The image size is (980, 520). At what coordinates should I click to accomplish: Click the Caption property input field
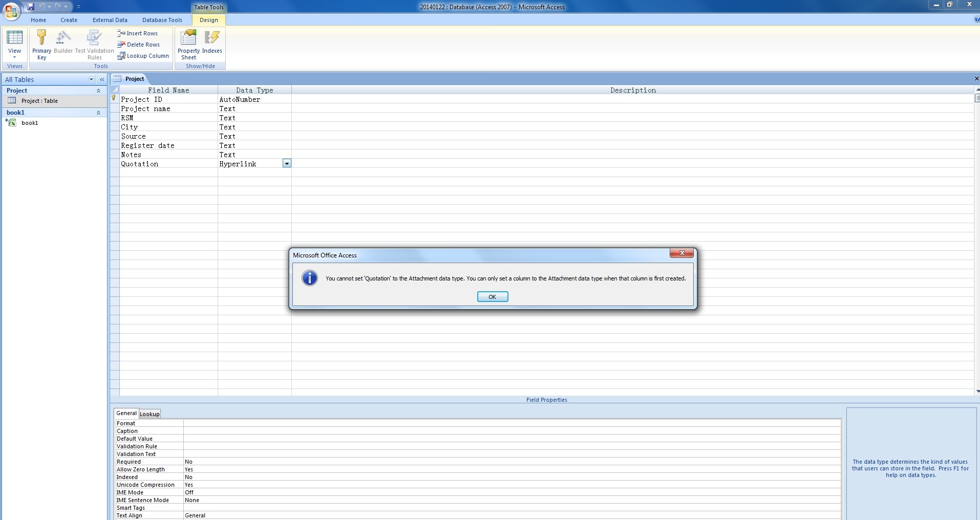(x=512, y=431)
